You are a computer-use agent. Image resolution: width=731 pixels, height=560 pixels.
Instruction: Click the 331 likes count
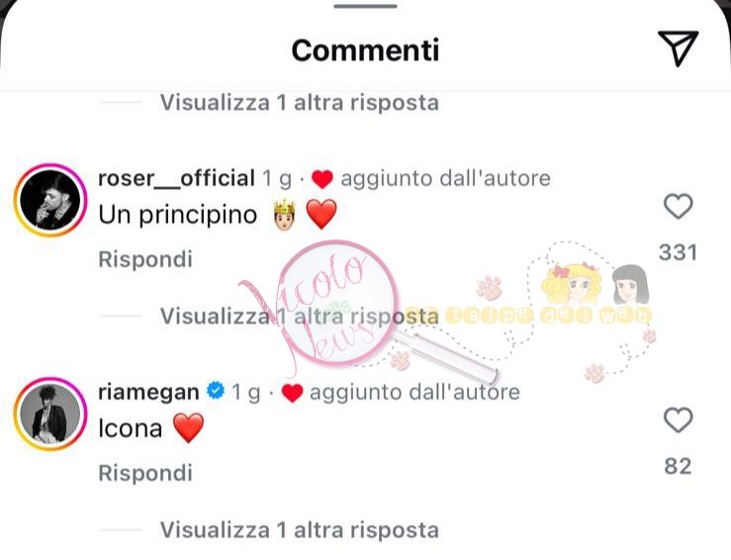tap(678, 252)
